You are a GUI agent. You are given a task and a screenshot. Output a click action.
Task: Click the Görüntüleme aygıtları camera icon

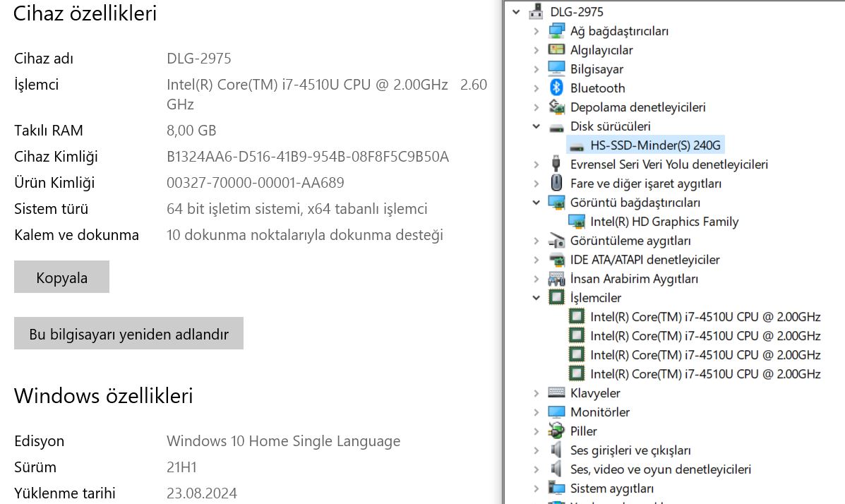coord(556,241)
